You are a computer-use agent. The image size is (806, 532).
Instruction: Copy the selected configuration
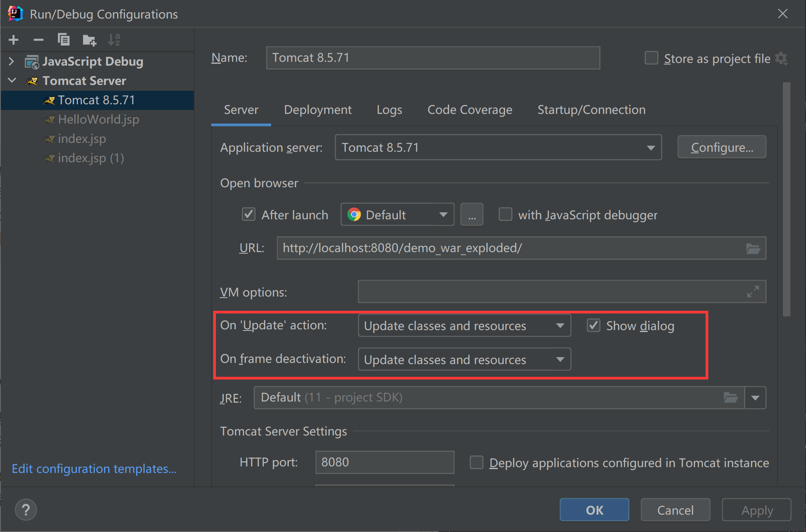click(64, 40)
